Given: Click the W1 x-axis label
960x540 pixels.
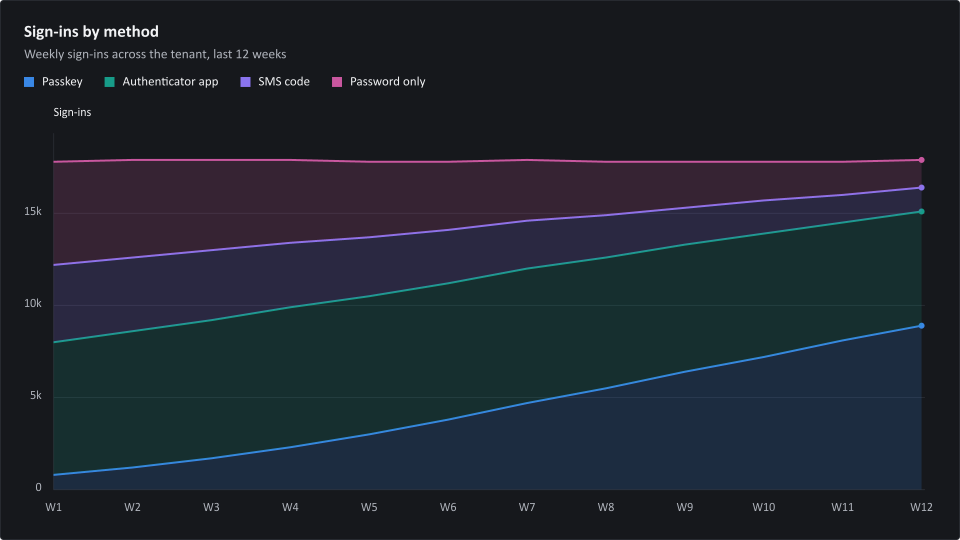Looking at the screenshot, I should coord(54,508).
